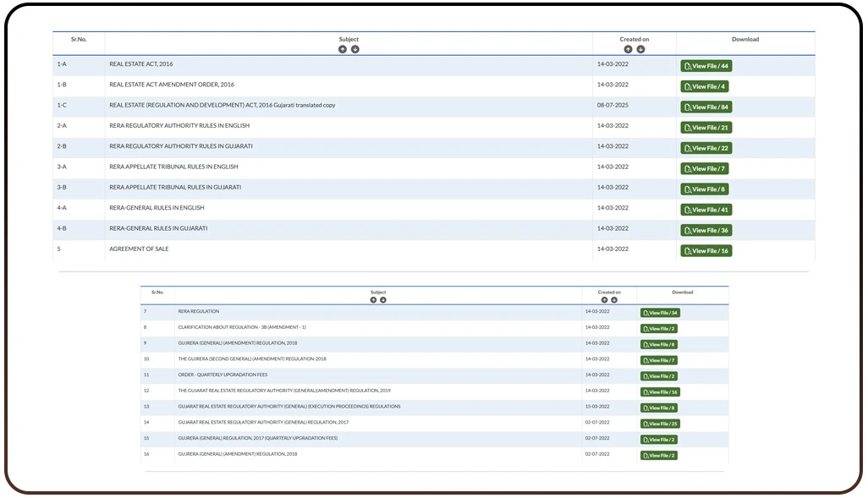Download Real Estate Act Amendment Order file

pyautogui.click(x=706, y=86)
